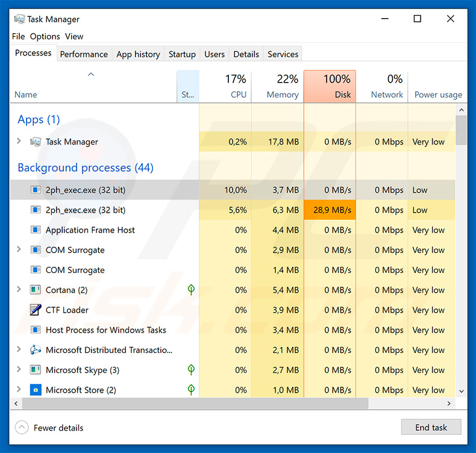The height and width of the screenshot is (453, 476).
Task: Select Host Process for Windows Tasks name
Action: click(105, 330)
